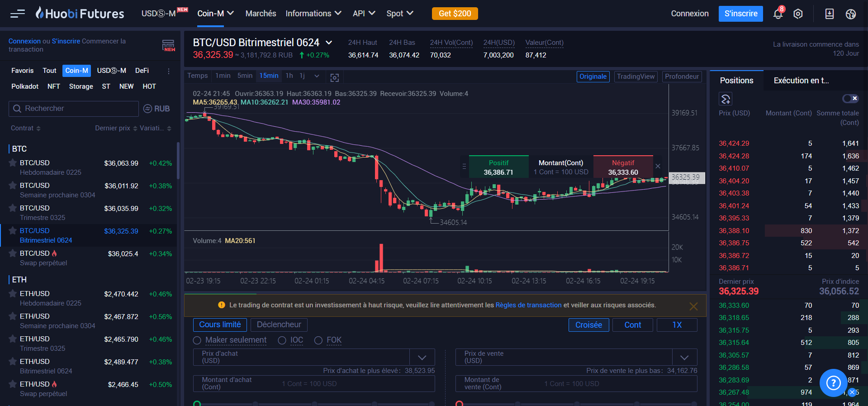Favorite ETH/USD Trimestre 0325 star
868x406 pixels.
[13, 339]
